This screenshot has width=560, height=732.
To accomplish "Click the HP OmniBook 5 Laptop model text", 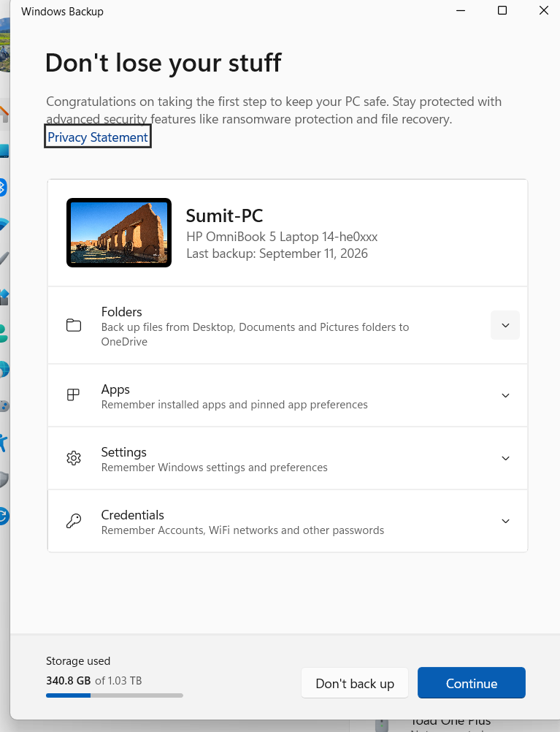I will pos(282,237).
